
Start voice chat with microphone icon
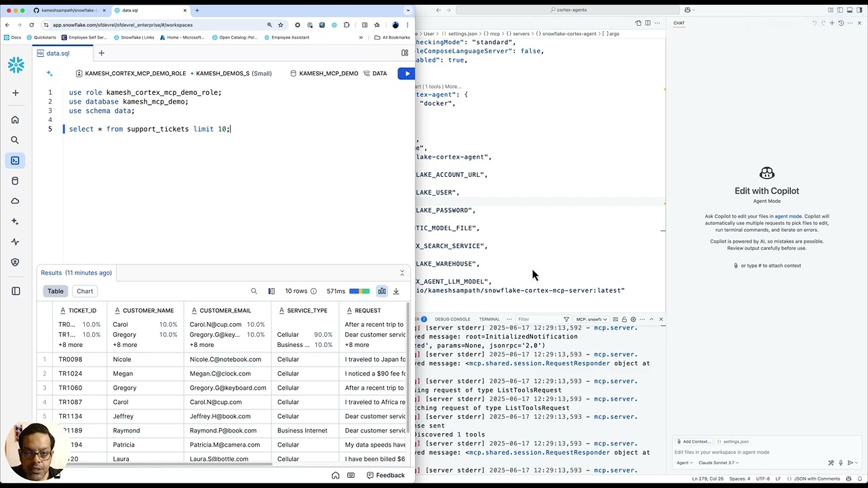point(841,463)
